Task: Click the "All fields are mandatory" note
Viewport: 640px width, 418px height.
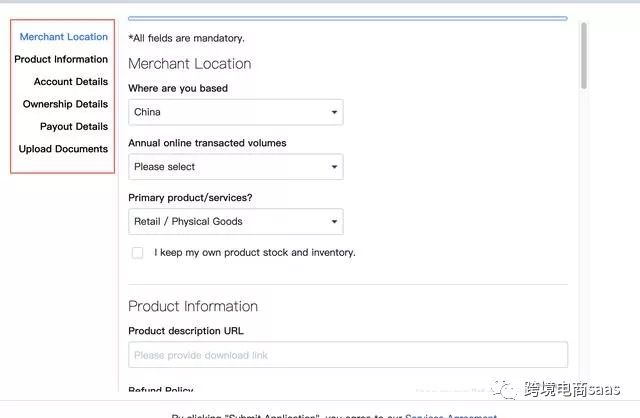Action: pos(186,38)
